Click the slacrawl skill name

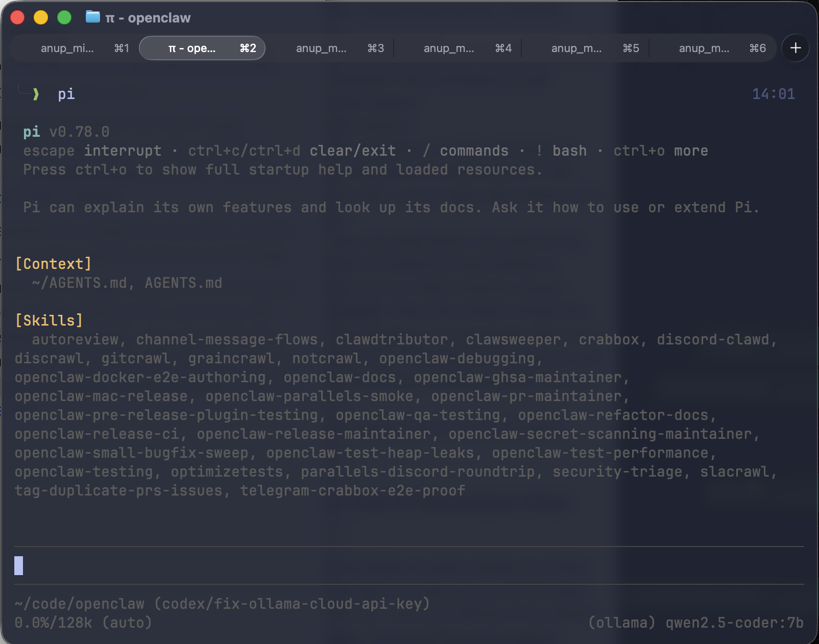(735, 472)
